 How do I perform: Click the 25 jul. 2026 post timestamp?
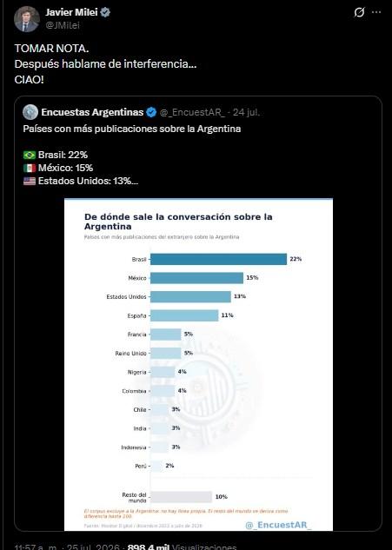(69, 547)
